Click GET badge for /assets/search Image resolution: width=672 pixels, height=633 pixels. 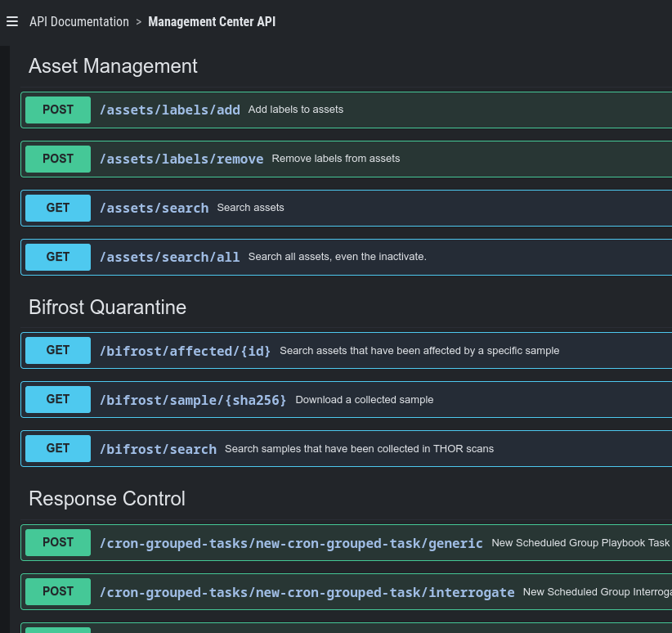pyautogui.click(x=58, y=208)
